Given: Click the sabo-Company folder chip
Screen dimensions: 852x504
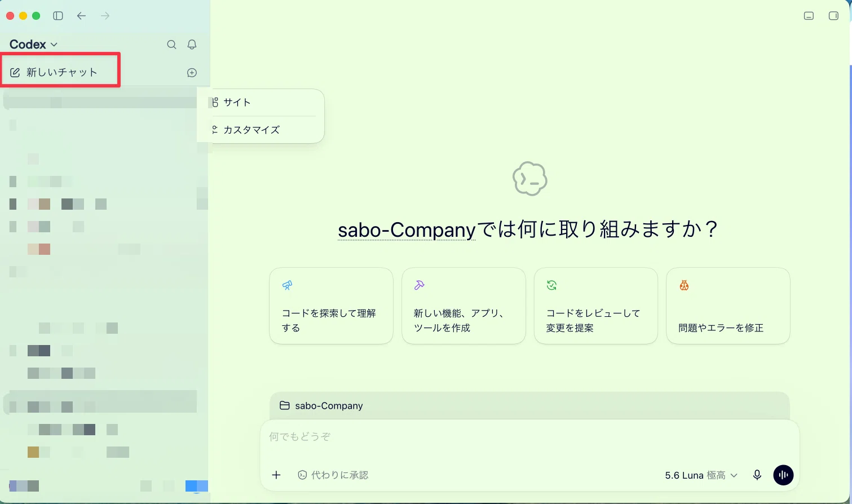Looking at the screenshot, I should point(321,405).
